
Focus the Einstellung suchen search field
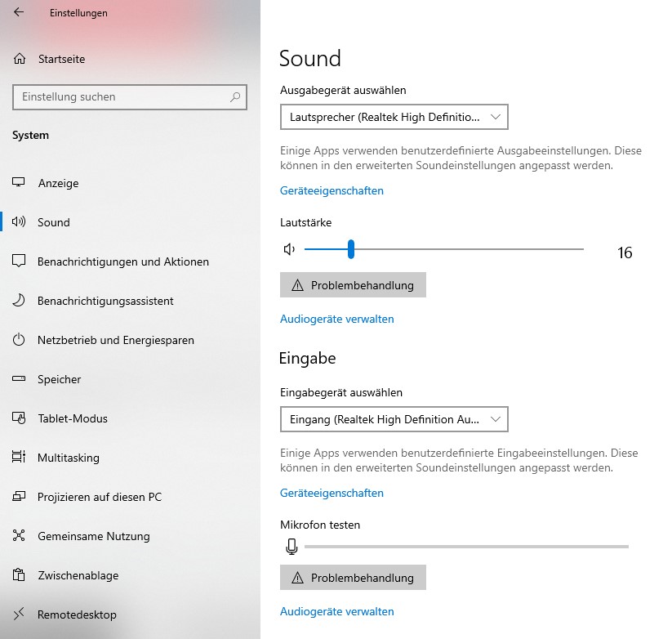130,97
